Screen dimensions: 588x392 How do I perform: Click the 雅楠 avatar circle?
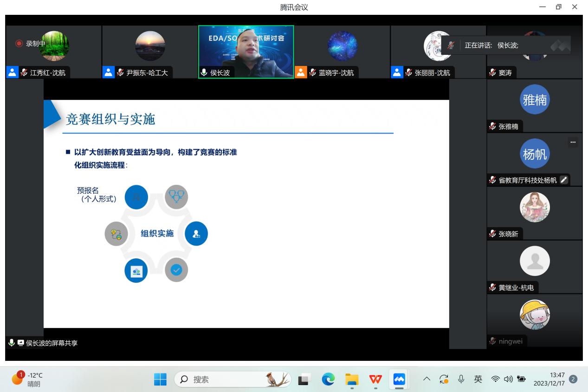pos(535,99)
